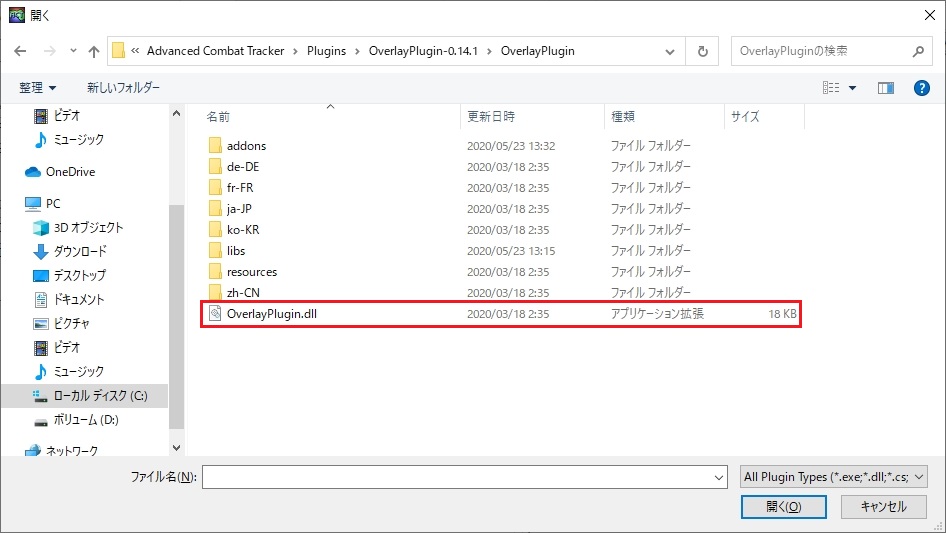The width and height of the screenshot is (946, 533).
Task: Select the fr-FR folder icon
Action: point(215,188)
